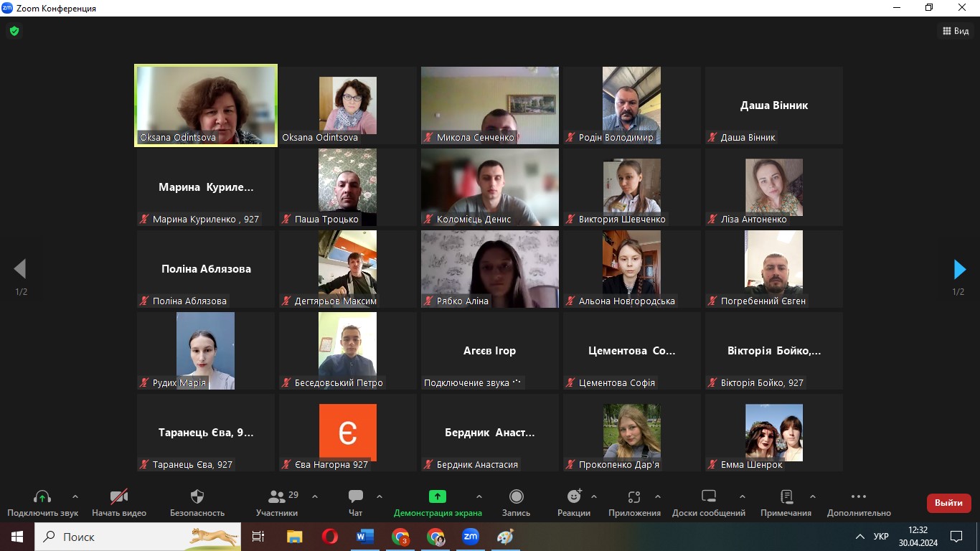Image resolution: width=980 pixels, height=551 pixels.
Task: Open Примечания notes icon
Action: click(x=786, y=496)
